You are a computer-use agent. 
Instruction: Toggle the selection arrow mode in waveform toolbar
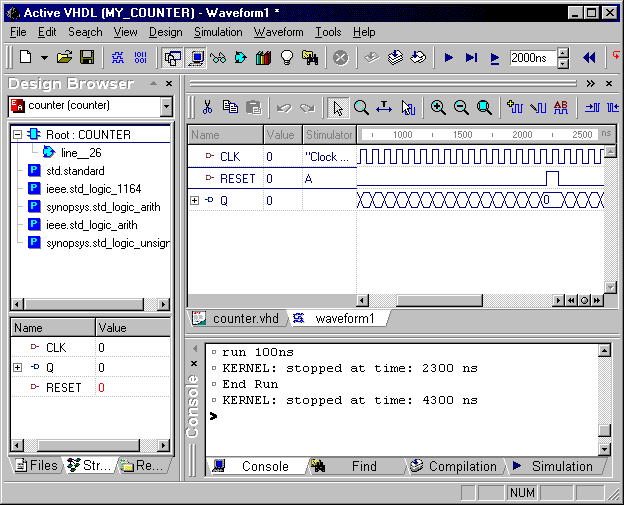[338, 108]
